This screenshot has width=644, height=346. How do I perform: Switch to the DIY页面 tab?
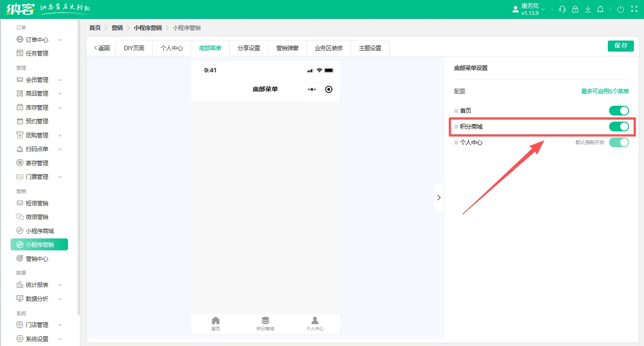click(x=134, y=48)
